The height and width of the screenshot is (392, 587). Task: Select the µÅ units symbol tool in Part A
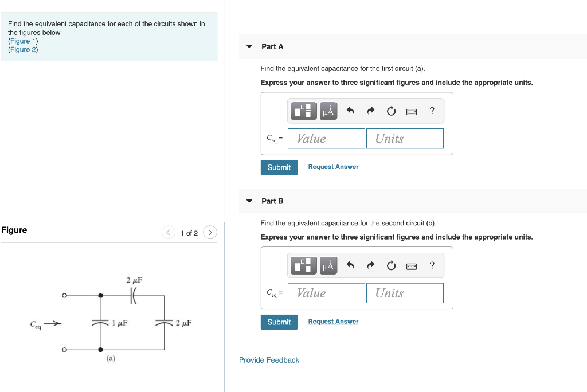[x=327, y=111]
